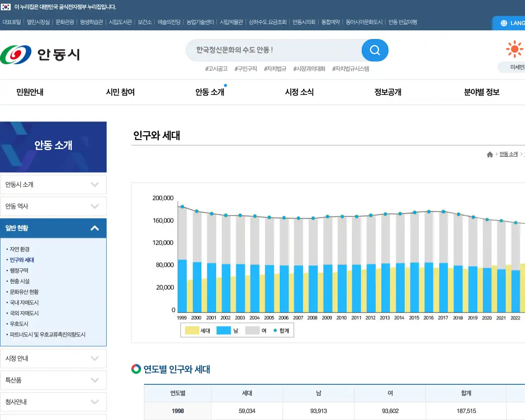Click the 대표포털 top bar link
Viewport: 525px width, 420px height.
pyautogui.click(x=11, y=22)
